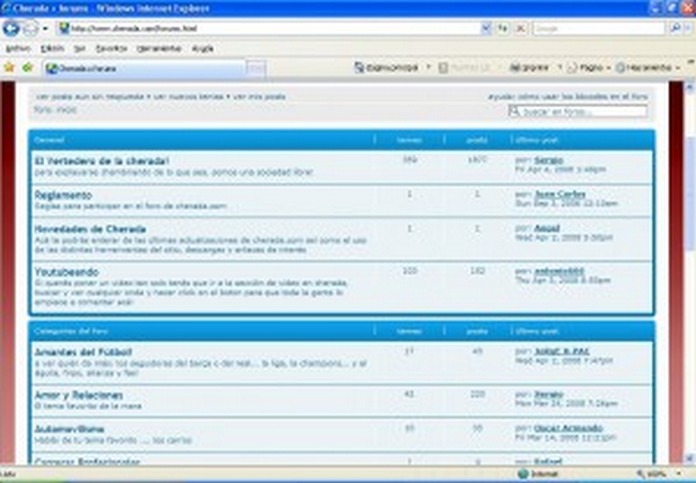This screenshot has width=696, height=483.
Task: Click the Add to Favorites icon
Action: click(x=27, y=67)
